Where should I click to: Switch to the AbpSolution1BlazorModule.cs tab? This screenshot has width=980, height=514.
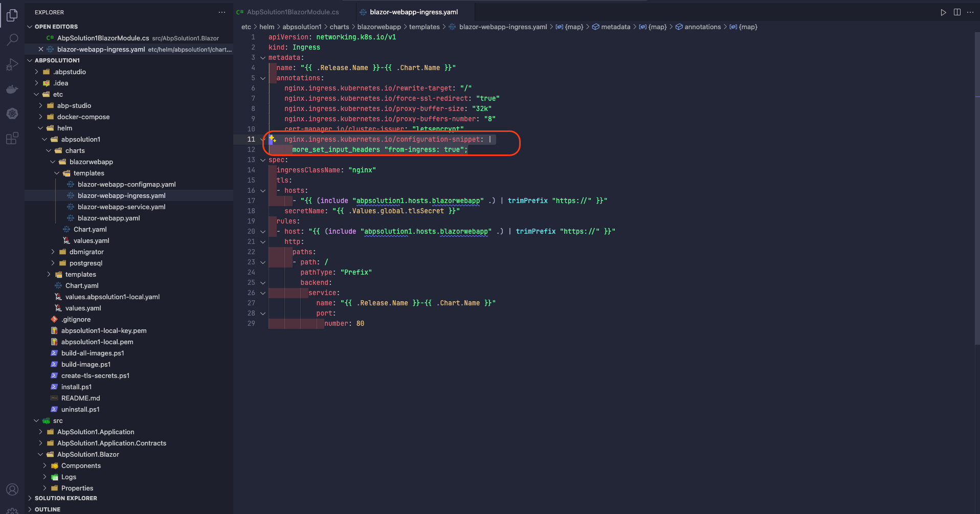pyautogui.click(x=292, y=12)
